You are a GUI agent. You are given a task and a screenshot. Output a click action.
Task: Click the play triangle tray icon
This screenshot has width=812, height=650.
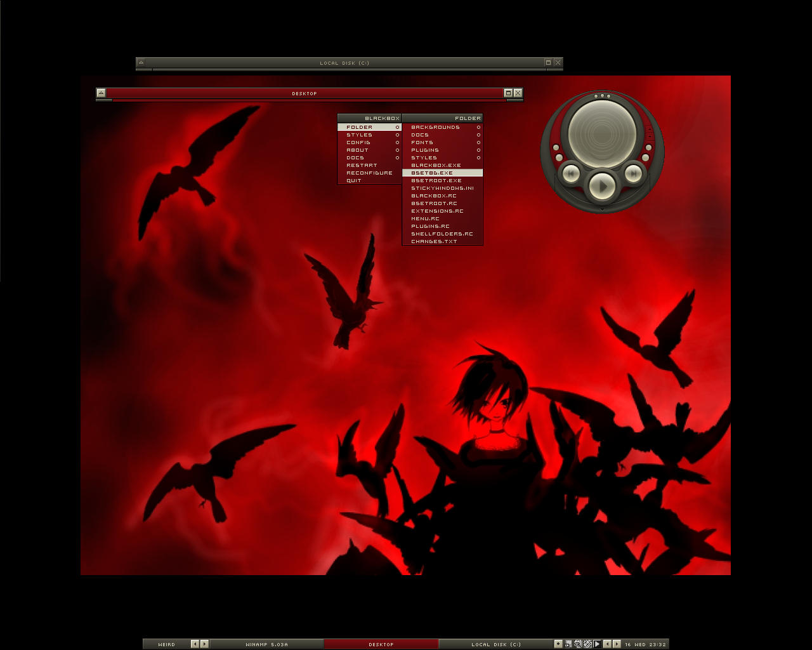point(597,644)
